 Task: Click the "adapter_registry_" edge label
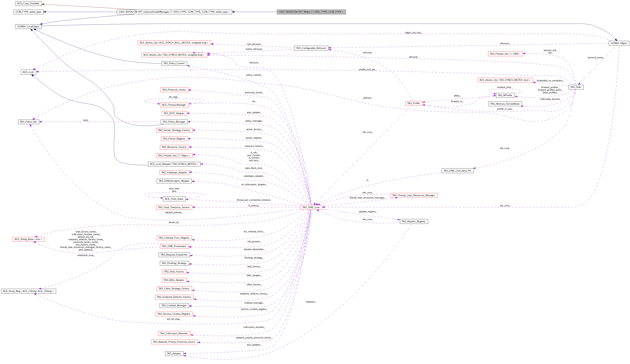[x=368, y=212]
